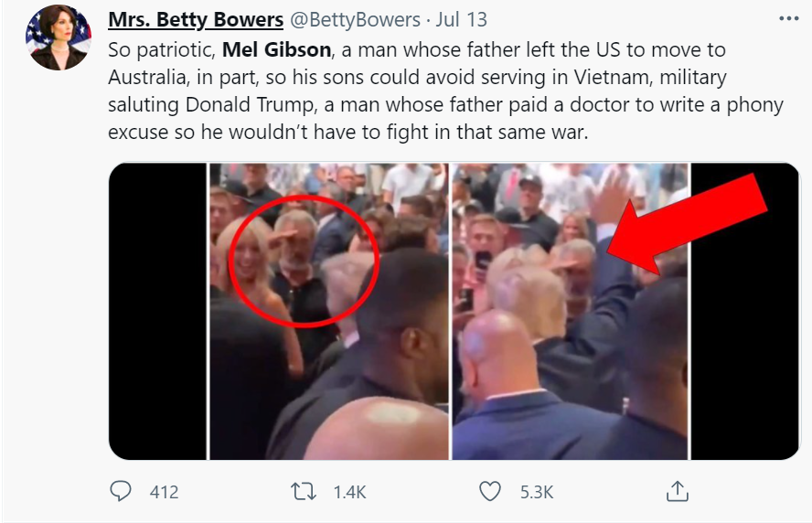Click the 5.3K likes count

click(537, 492)
